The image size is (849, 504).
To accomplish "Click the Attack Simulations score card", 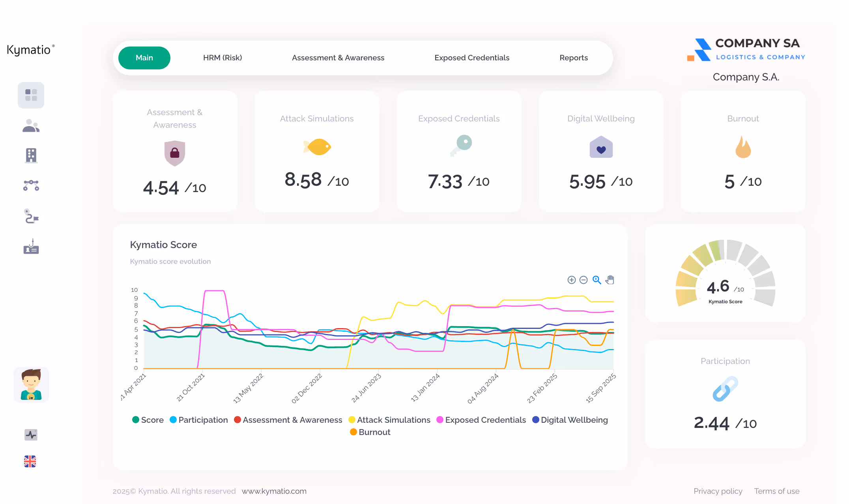I will pyautogui.click(x=317, y=152).
